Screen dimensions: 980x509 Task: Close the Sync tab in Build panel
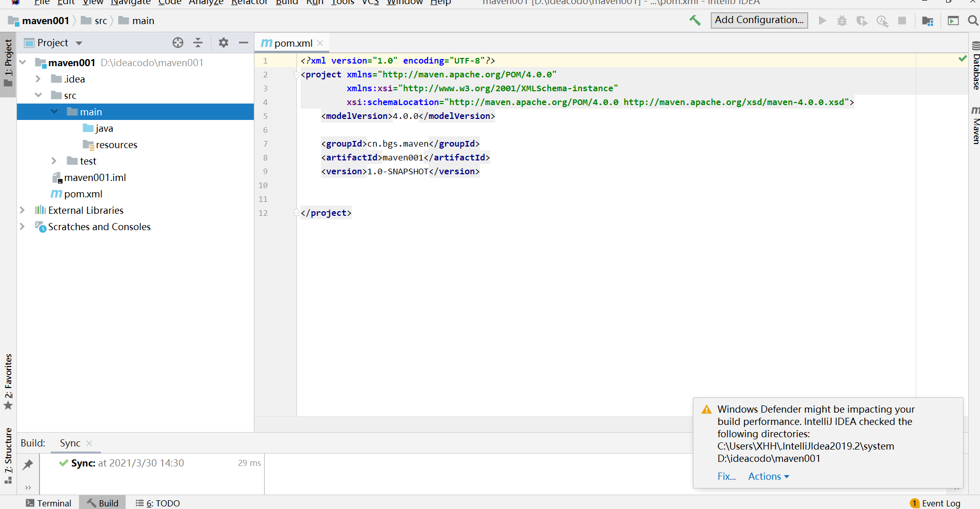coord(89,443)
